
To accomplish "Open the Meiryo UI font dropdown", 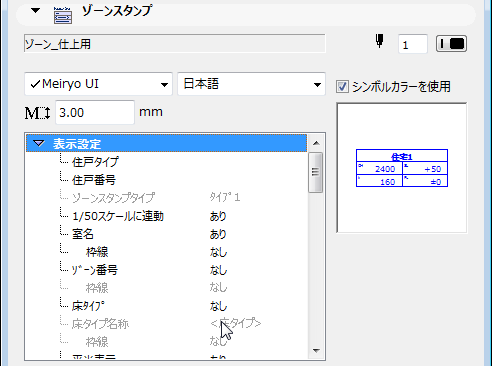I will coord(98,84).
